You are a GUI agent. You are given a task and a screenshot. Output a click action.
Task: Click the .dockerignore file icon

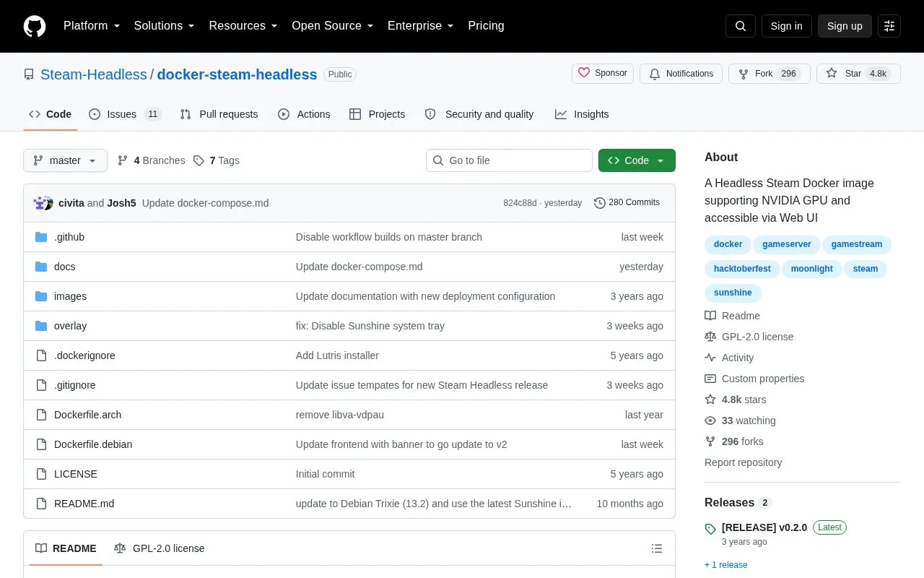click(41, 355)
